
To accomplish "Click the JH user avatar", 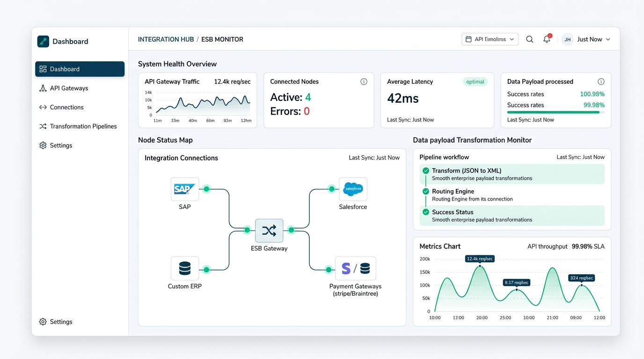I will pos(567,39).
